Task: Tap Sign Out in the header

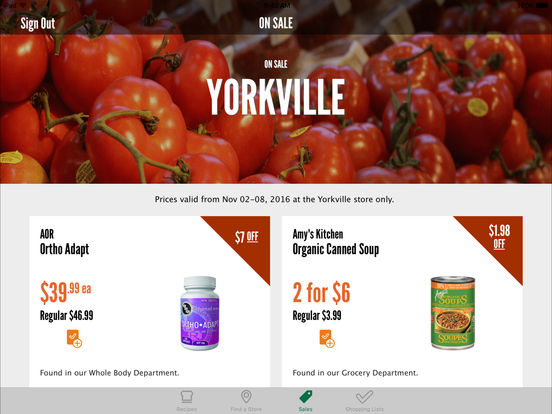Action: [x=38, y=24]
